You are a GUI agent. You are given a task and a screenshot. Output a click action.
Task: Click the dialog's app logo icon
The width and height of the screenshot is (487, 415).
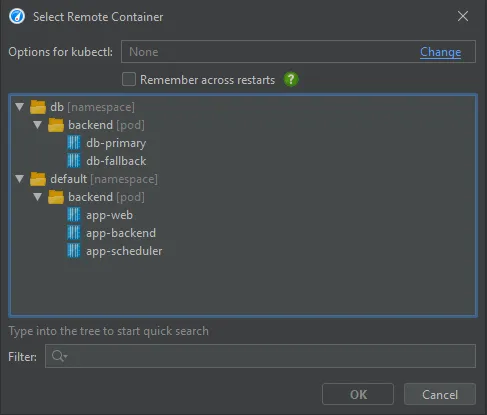coord(17,16)
